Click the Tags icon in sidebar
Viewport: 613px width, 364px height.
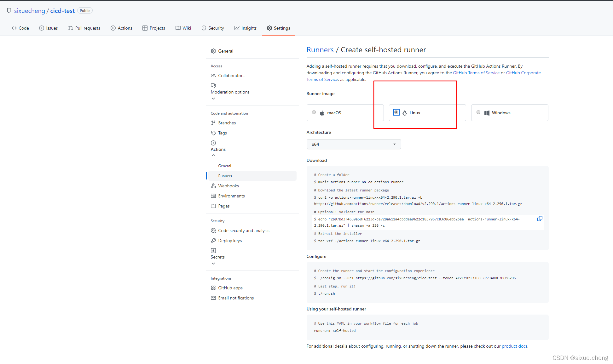pos(213,133)
